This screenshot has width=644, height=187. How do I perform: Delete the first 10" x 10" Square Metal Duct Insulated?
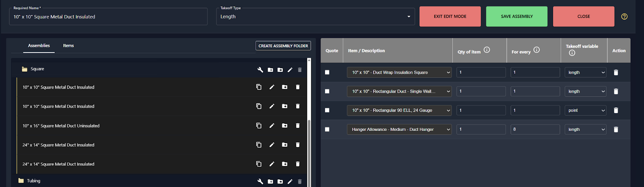(x=297, y=87)
